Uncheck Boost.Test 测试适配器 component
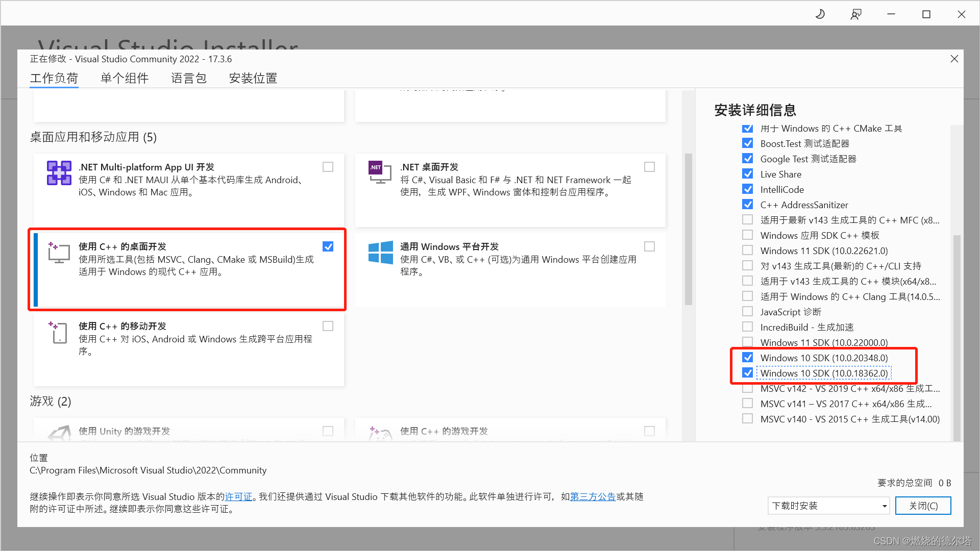This screenshot has width=980, height=551. (x=748, y=143)
